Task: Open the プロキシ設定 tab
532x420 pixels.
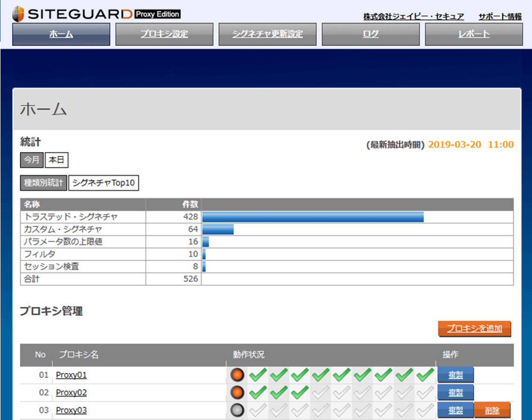Action: [164, 34]
